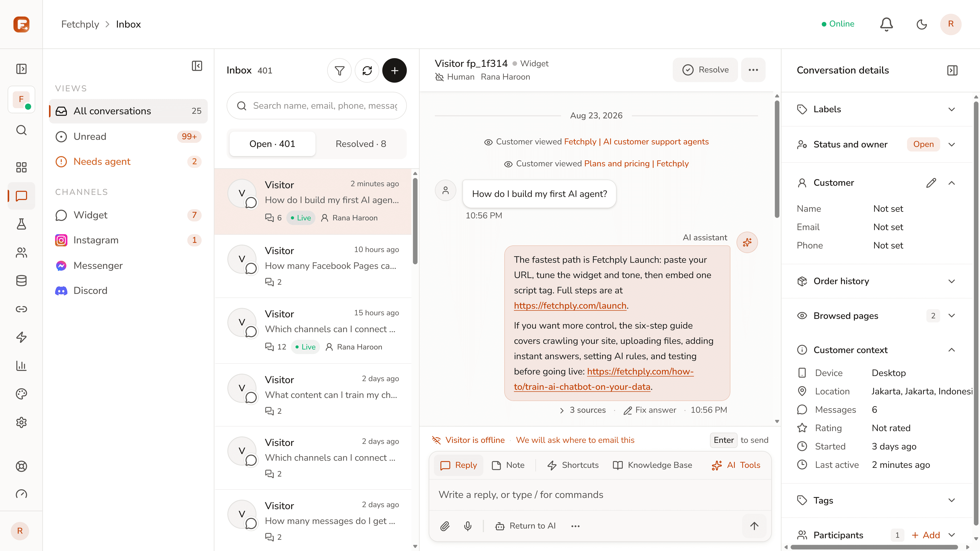980x551 pixels.
Task: Select the Reply composer tab
Action: coord(458,465)
